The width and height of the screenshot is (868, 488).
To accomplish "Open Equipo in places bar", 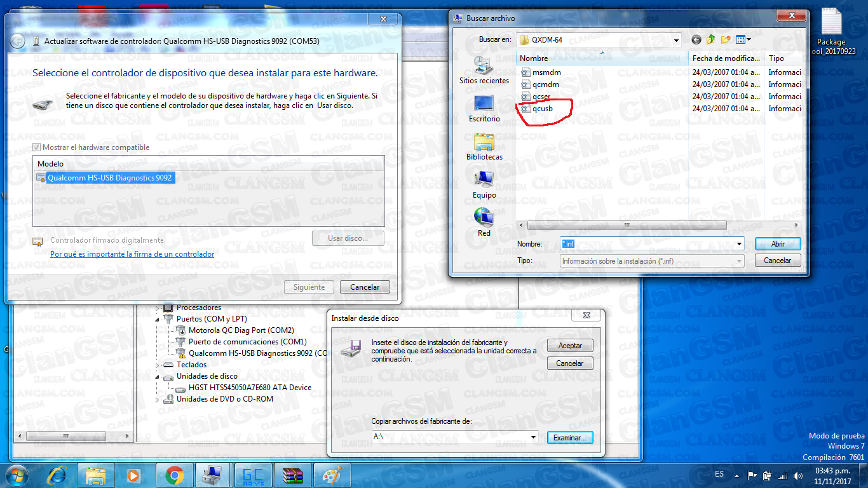I will [484, 184].
